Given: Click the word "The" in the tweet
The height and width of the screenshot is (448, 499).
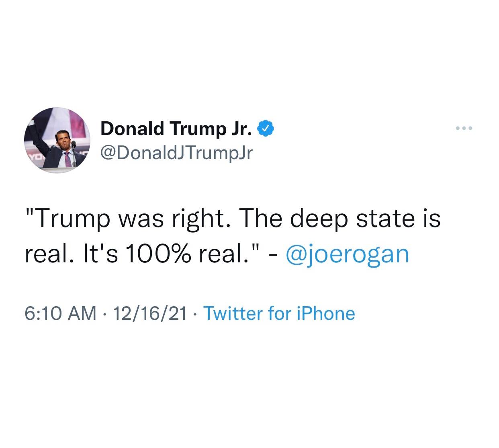Looking at the screenshot, I should (x=262, y=219).
